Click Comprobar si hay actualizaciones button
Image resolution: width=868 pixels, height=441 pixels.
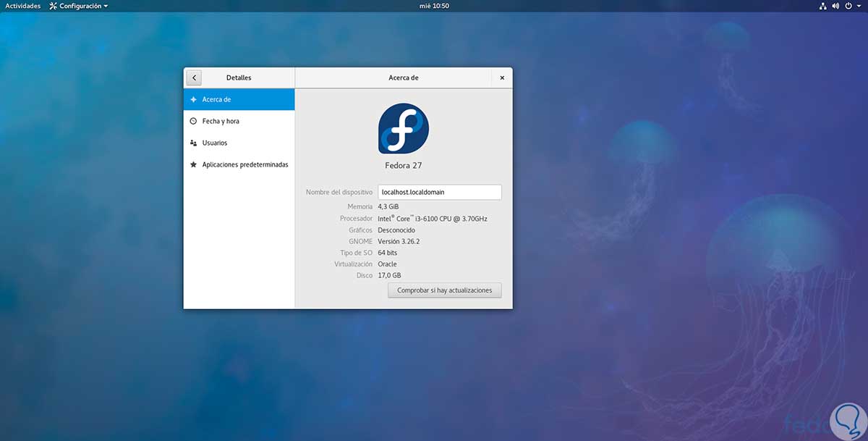[x=445, y=290]
